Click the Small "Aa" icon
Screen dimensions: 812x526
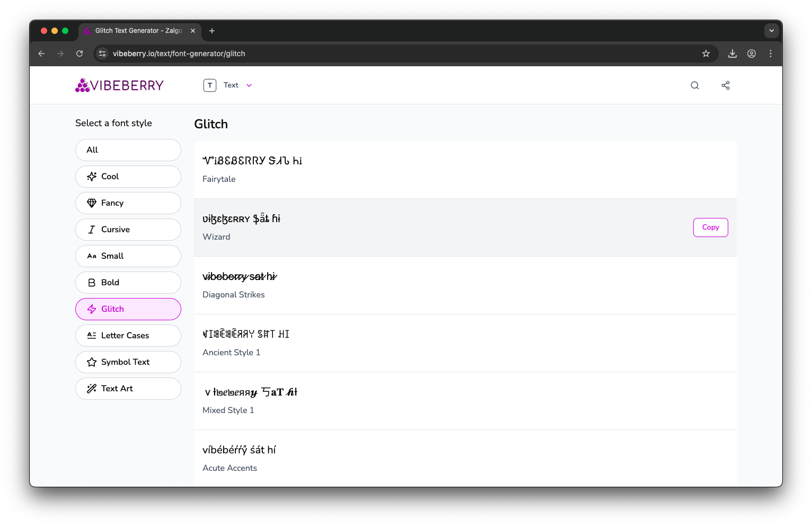91,256
